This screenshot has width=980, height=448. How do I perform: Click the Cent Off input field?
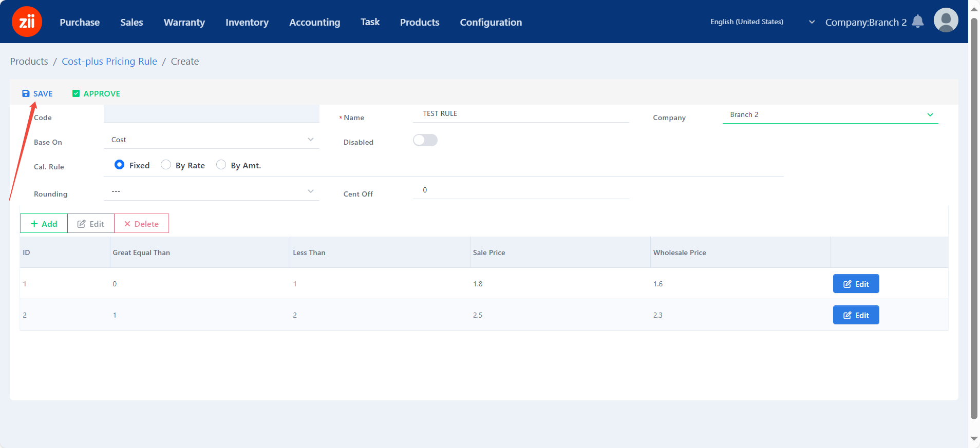pos(521,190)
